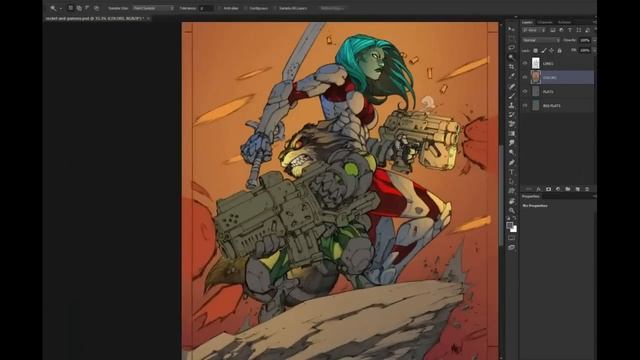Hide the FLATS layer
Image resolution: width=640 pixels, height=360 pixels.
525,91
